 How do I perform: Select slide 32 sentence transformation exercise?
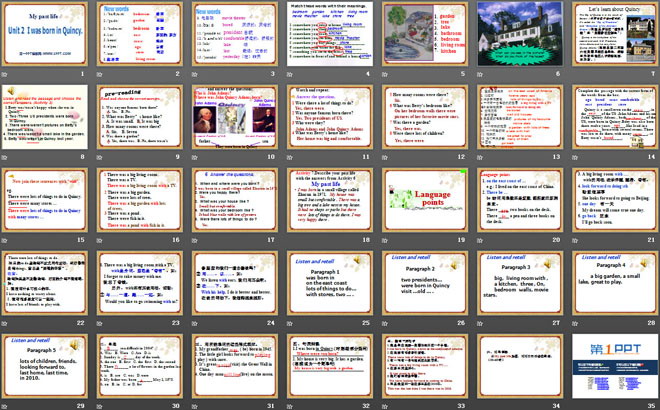point(330,366)
